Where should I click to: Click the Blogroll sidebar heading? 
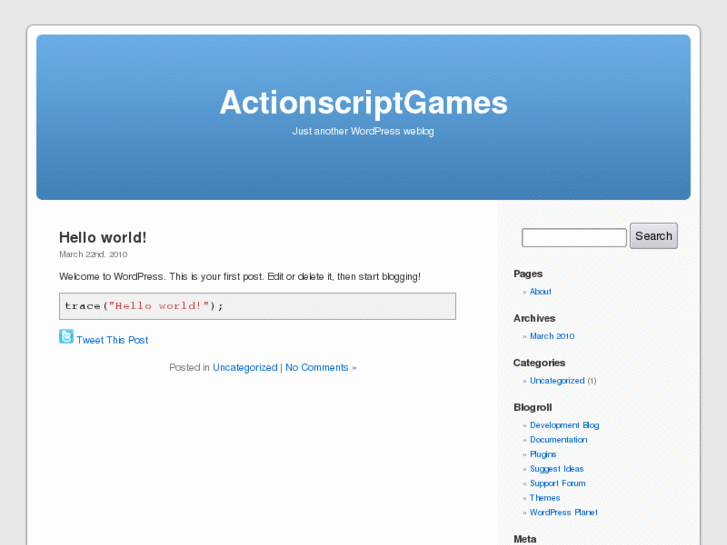(x=532, y=407)
